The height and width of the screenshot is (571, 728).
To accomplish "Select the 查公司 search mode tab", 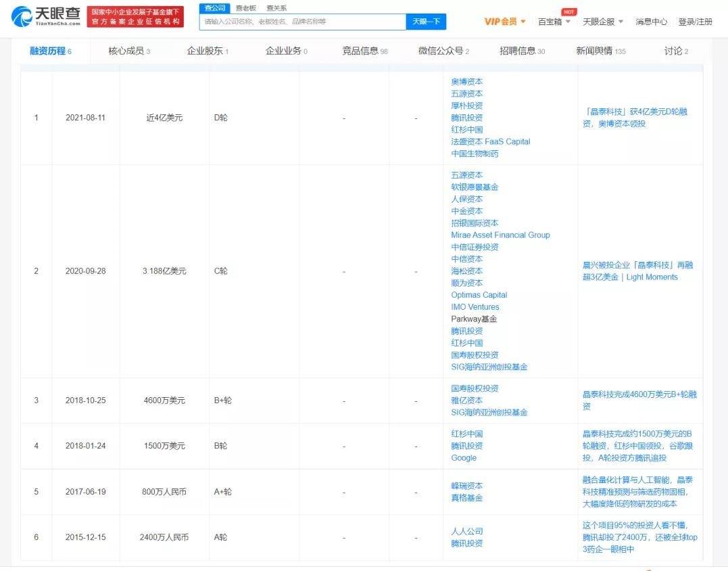I will click(x=214, y=8).
